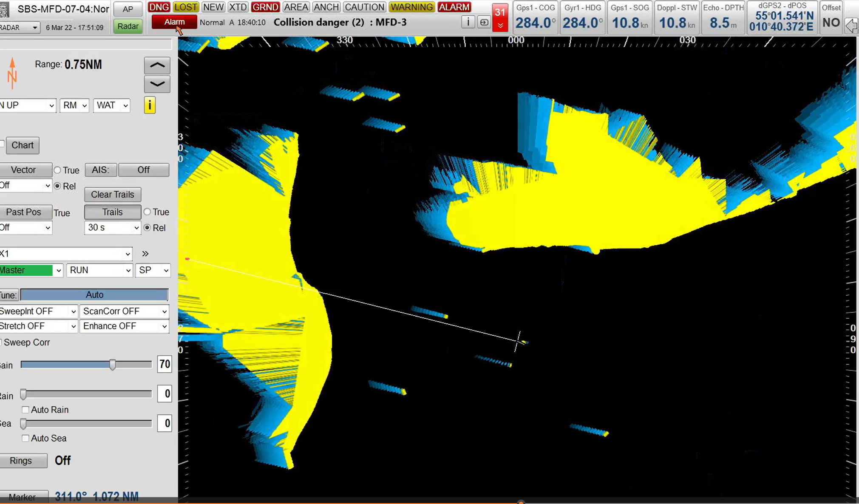Click the alarm transfer arrow icon

coord(484,22)
